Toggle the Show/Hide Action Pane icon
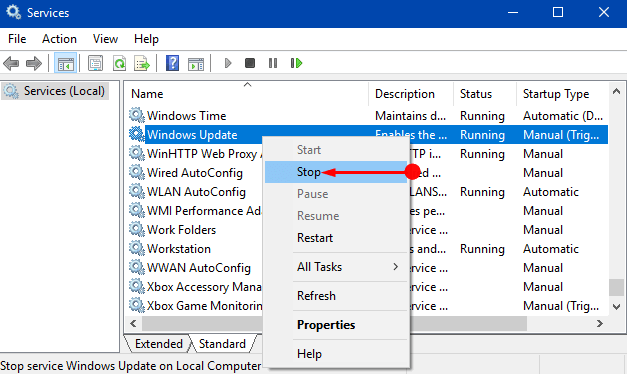The width and height of the screenshot is (627, 374). pos(196,63)
